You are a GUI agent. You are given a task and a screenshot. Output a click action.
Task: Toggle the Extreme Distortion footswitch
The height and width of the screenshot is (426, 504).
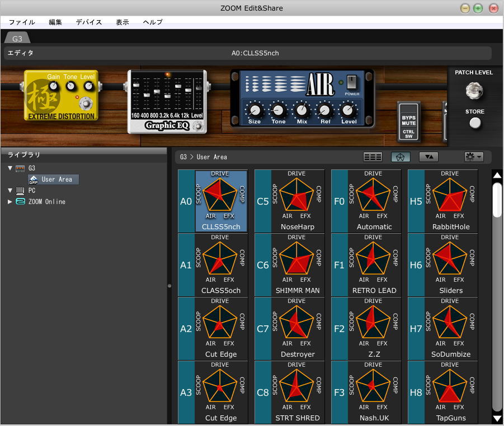(x=86, y=103)
